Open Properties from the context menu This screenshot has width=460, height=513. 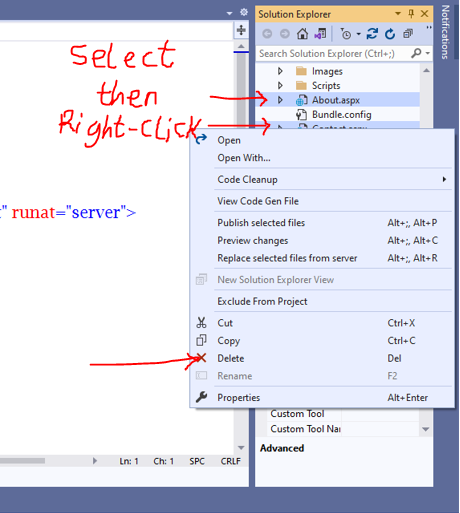coord(322,398)
